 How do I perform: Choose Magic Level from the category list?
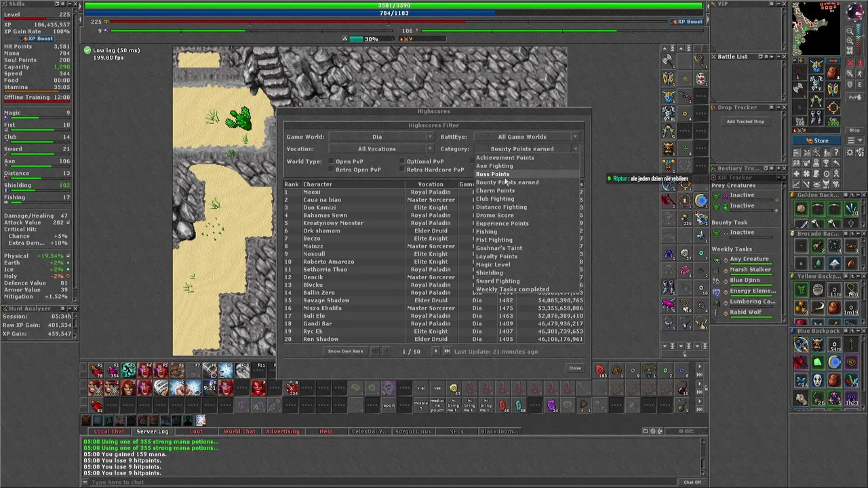pos(527,264)
